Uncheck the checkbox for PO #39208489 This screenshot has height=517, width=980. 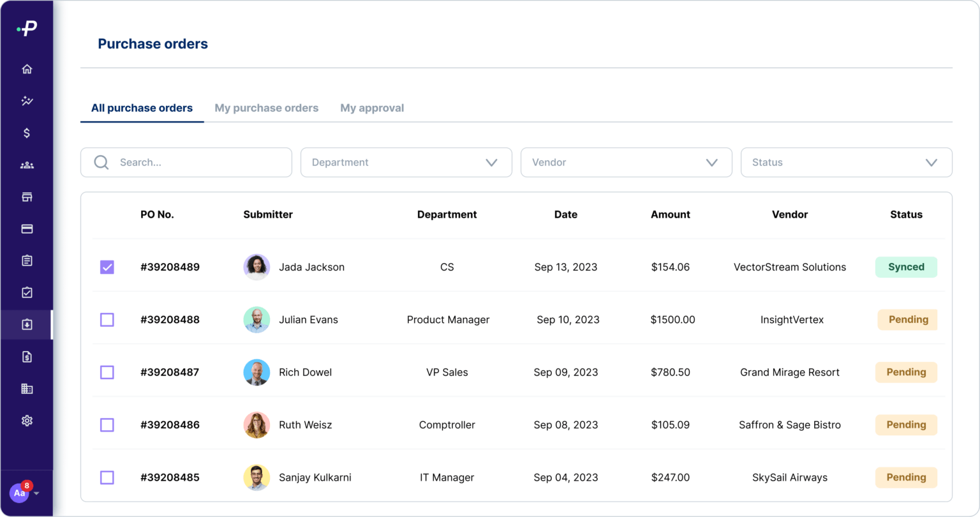coord(107,267)
